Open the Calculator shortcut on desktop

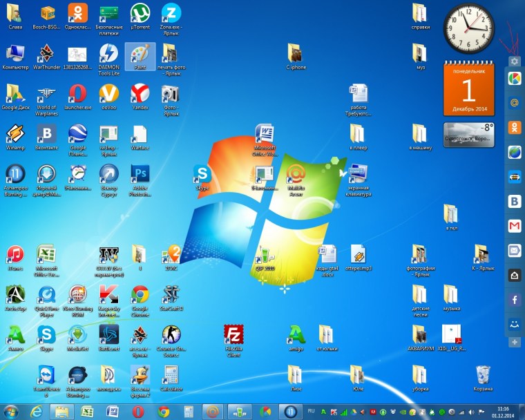pos(171,374)
